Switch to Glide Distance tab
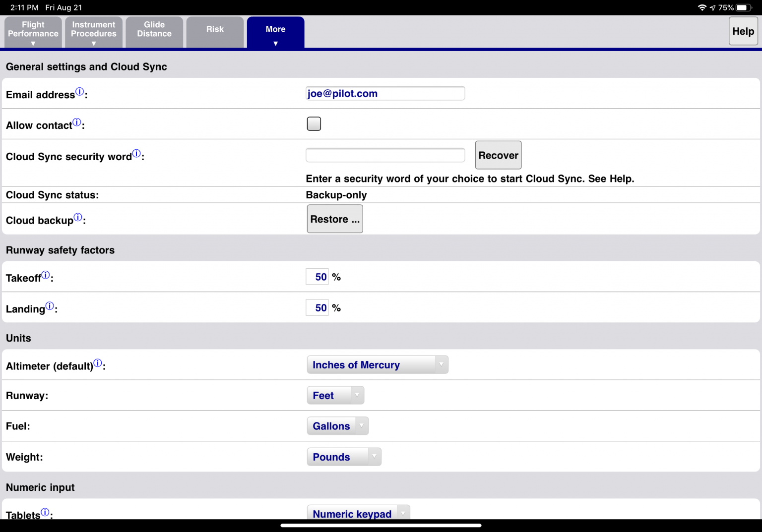 [154, 32]
